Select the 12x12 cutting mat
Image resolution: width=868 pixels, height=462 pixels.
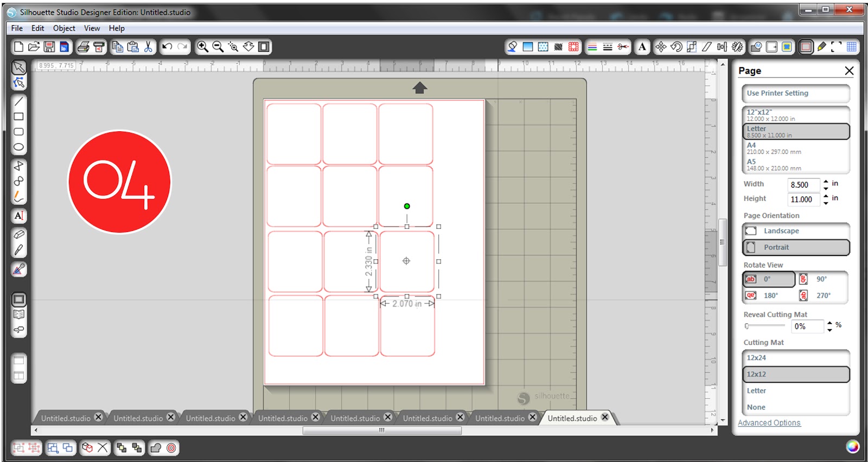coord(796,374)
